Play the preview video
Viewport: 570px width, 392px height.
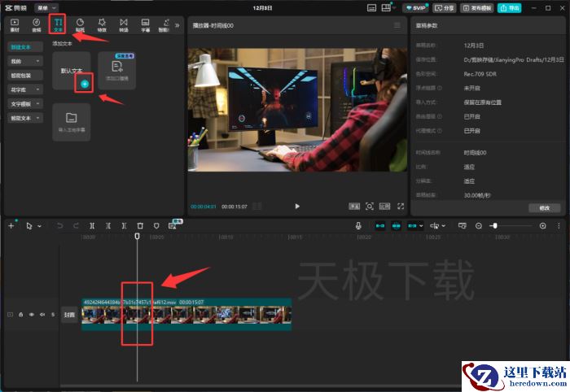[x=297, y=206]
